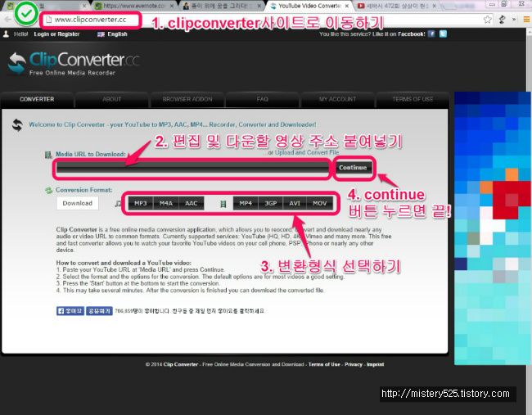Click the Continue button

click(x=353, y=168)
